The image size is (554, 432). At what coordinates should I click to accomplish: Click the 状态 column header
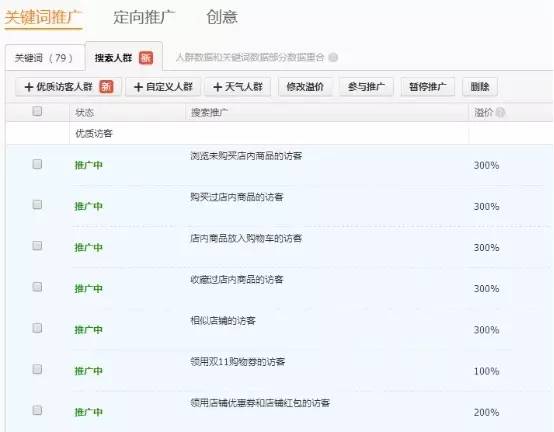click(84, 113)
